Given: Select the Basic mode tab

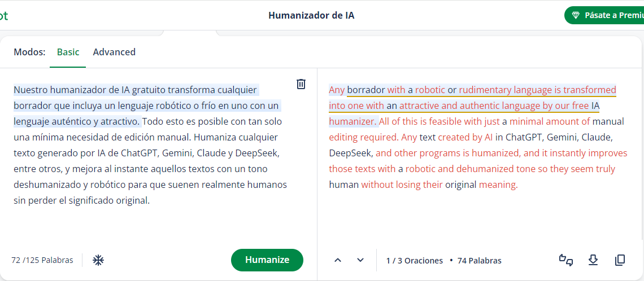Looking at the screenshot, I should click(68, 52).
